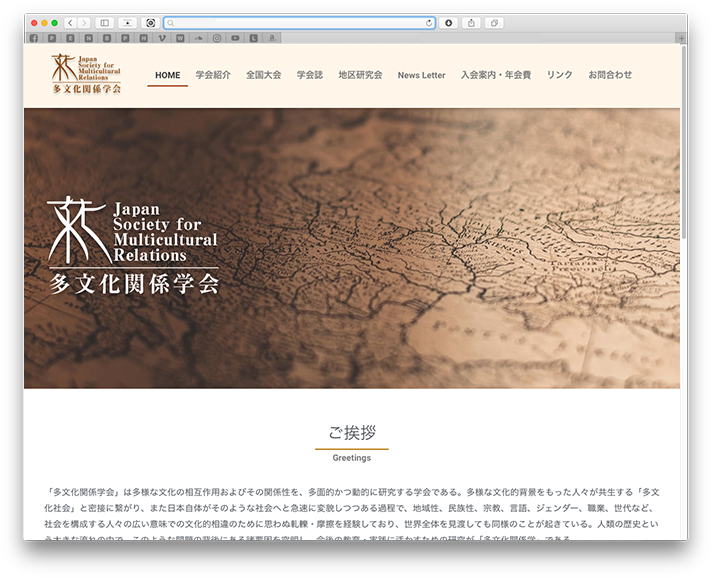The width and height of the screenshot is (712, 578).
Task: Open the pinned tab marked N
Action: pyautogui.click(x=89, y=38)
